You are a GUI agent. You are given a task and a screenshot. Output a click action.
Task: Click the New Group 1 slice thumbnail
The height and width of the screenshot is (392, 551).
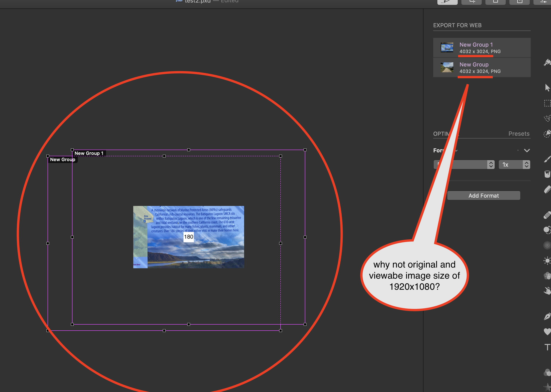click(x=447, y=48)
